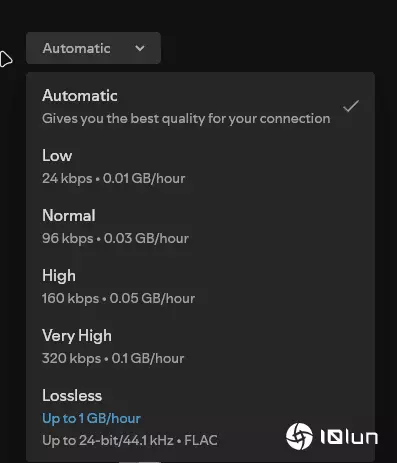The height and width of the screenshot is (463, 397).
Task: Click the 160 kbps 0.05 GB/hour description
Action: click(x=118, y=299)
